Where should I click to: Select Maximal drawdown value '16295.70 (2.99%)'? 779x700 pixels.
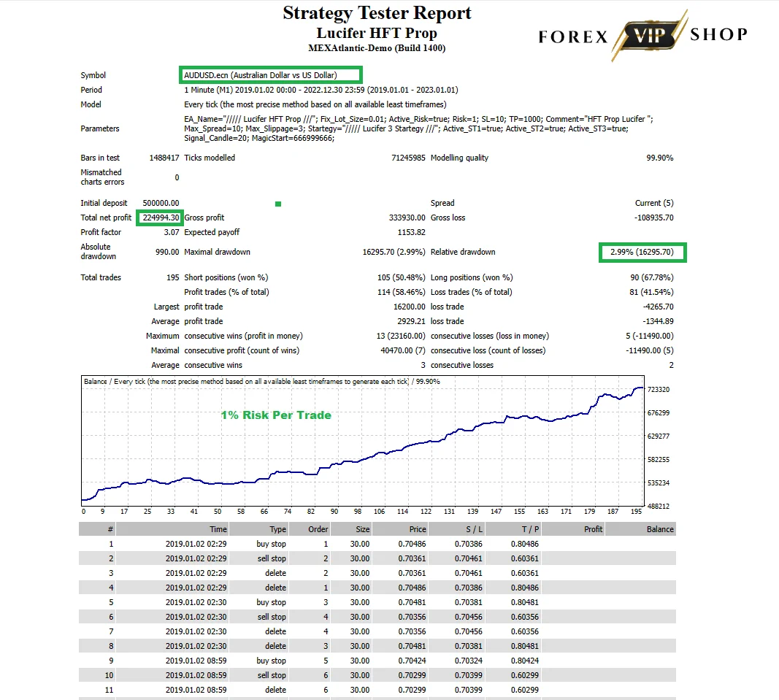pyautogui.click(x=394, y=252)
